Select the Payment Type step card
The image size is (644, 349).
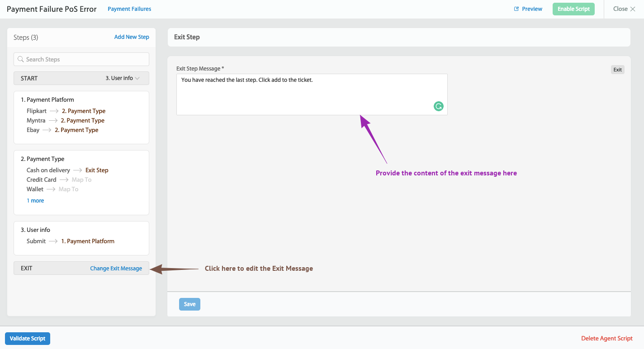(43, 159)
